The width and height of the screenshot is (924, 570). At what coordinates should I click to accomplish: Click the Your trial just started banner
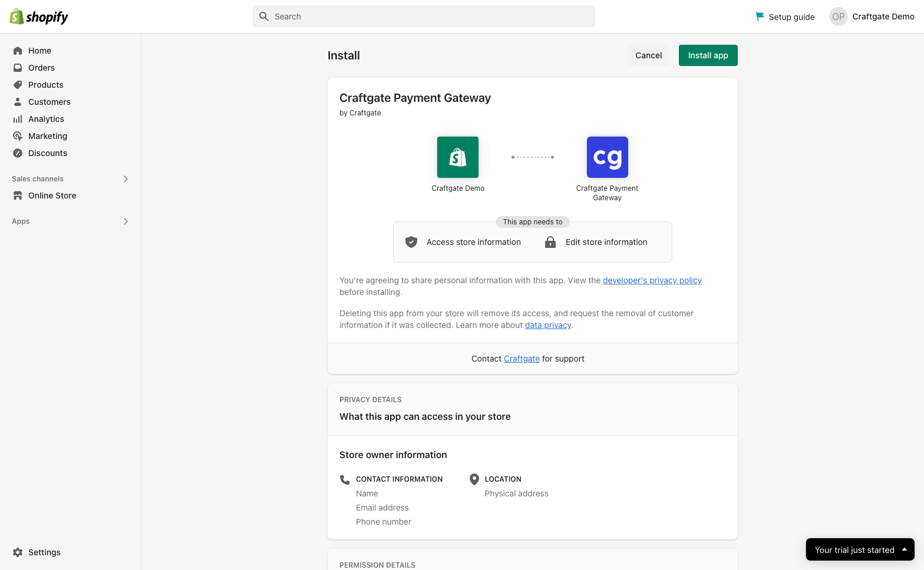[x=860, y=549]
